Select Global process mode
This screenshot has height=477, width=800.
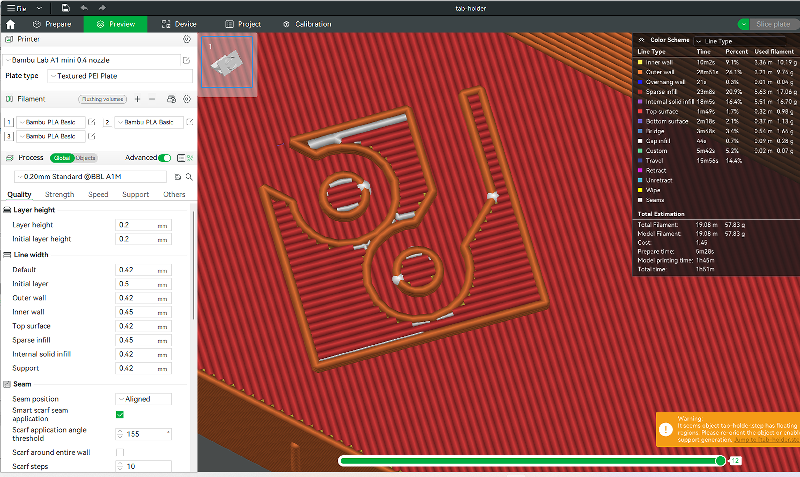click(62, 158)
